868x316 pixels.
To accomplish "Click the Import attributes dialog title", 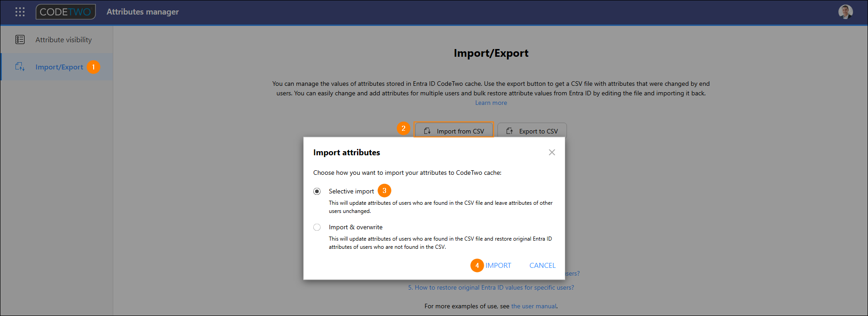I will 346,153.
